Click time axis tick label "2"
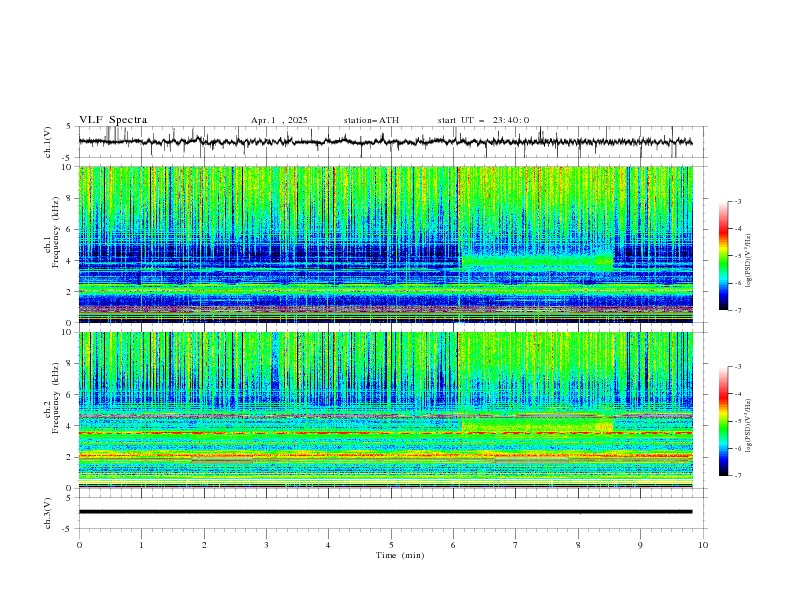The image size is (792, 612). click(x=204, y=545)
